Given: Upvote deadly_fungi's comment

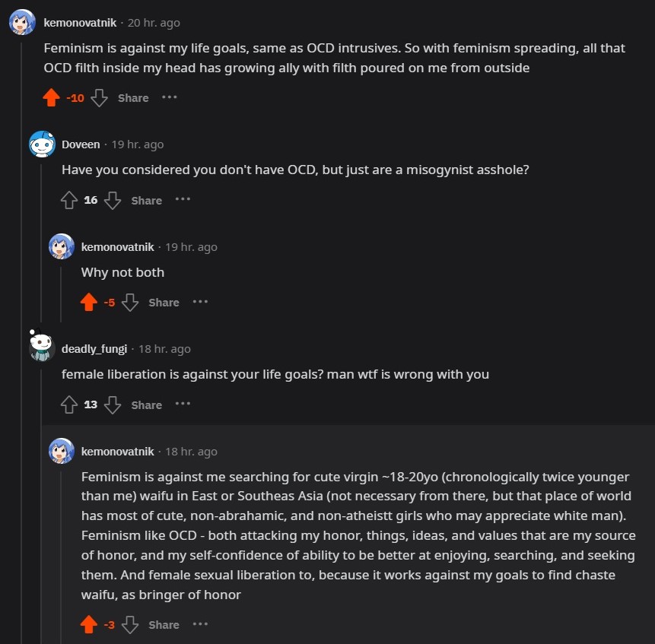Looking at the screenshot, I should [69, 404].
